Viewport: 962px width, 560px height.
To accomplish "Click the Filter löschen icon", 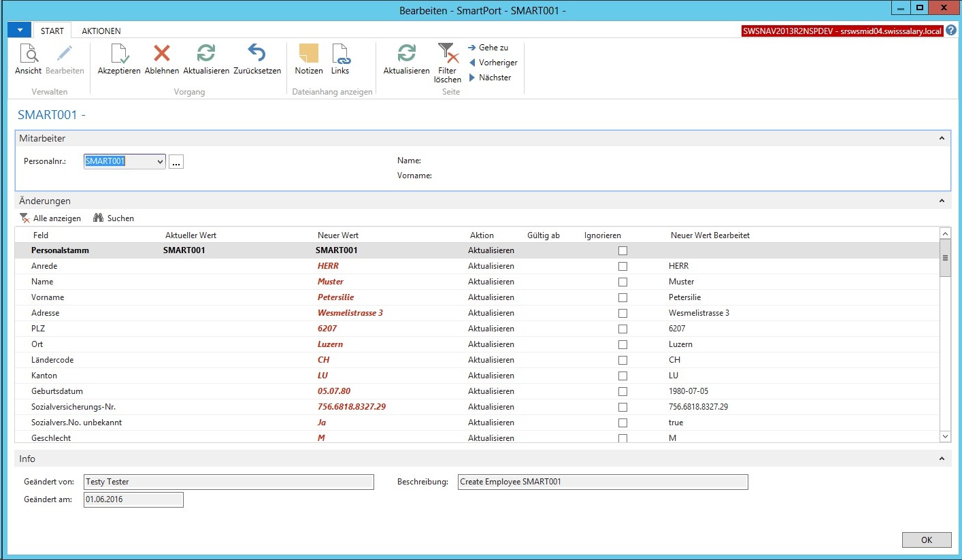I will coord(447,54).
